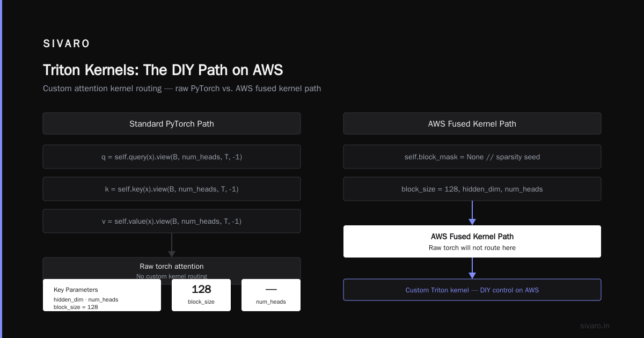The width and height of the screenshot is (644, 338).
Task: Click 'Raw torch will not route here' text
Action: tap(472, 248)
